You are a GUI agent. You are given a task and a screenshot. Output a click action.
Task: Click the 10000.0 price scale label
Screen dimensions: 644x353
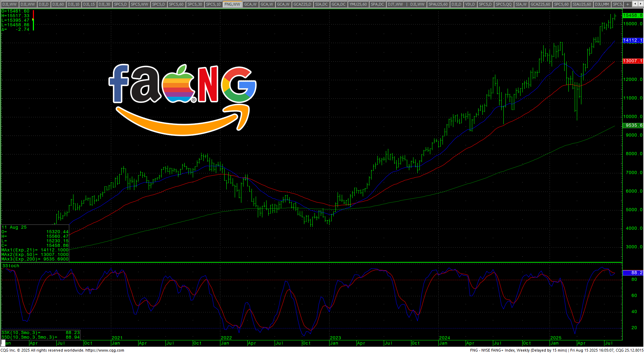pyautogui.click(x=633, y=117)
